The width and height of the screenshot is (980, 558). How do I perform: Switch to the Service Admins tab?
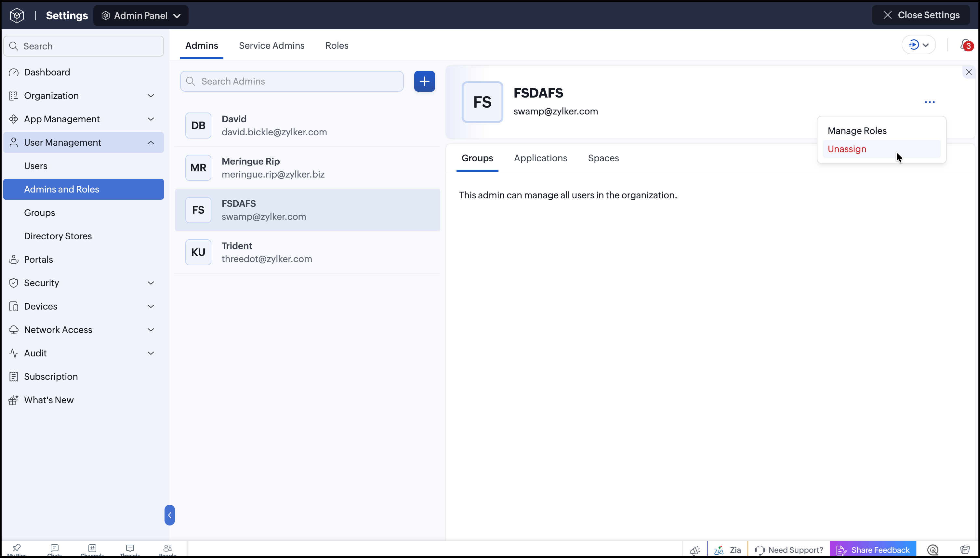click(271, 46)
